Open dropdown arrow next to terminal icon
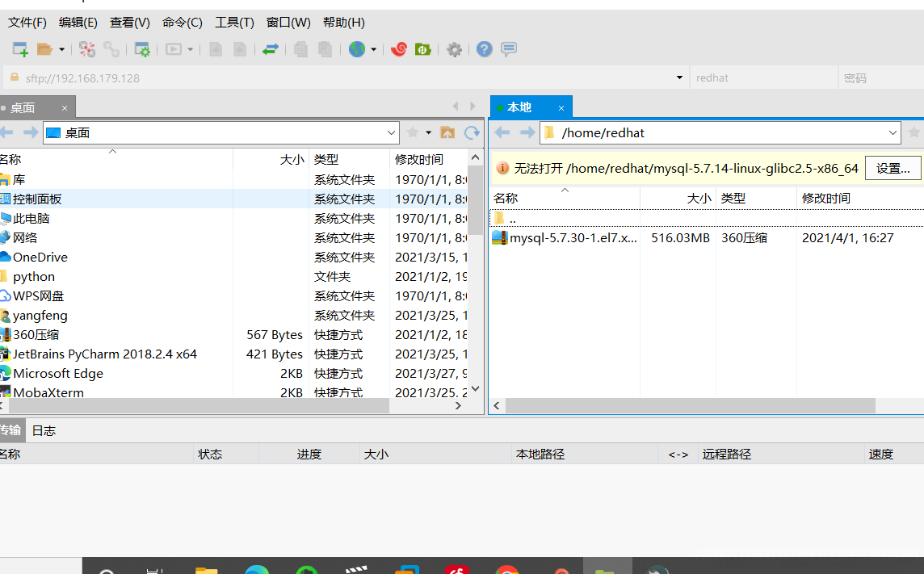 tap(191, 49)
